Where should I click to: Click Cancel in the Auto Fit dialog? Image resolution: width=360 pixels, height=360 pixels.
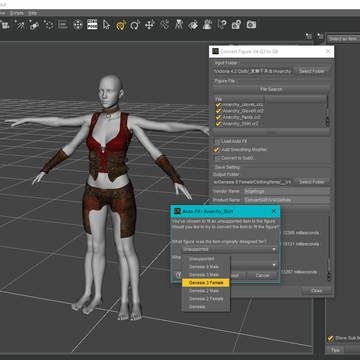click(263, 275)
